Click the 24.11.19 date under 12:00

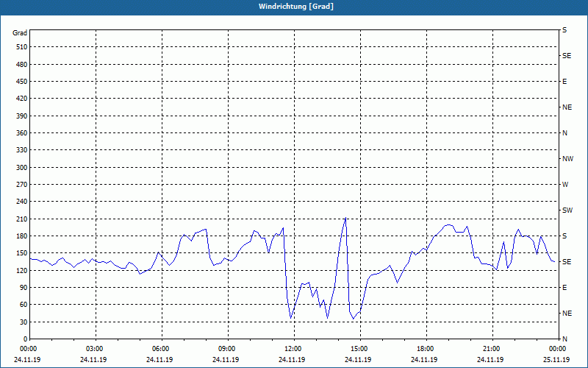pos(292,360)
